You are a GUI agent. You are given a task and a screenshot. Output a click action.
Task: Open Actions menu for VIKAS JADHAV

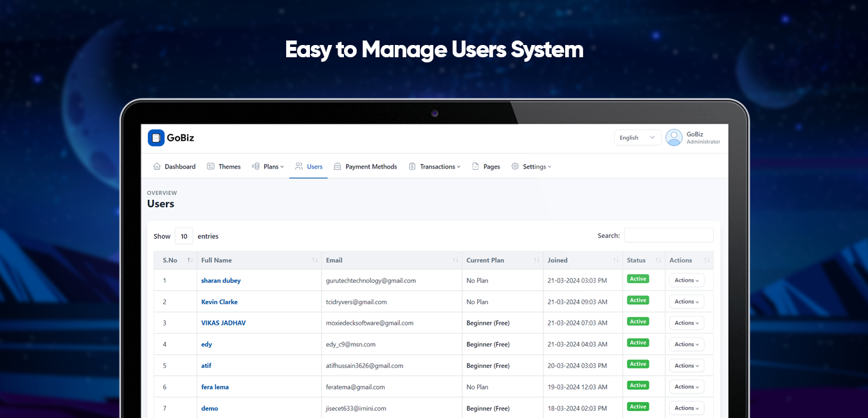tap(687, 323)
